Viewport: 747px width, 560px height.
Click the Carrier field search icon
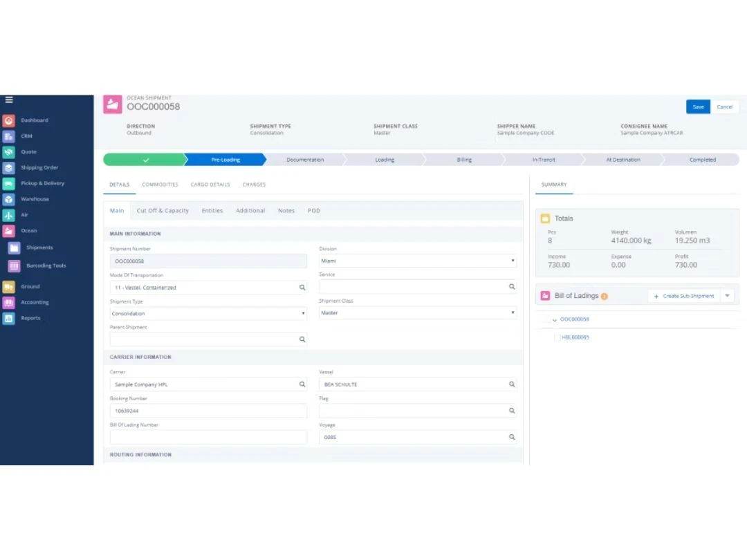(x=302, y=384)
